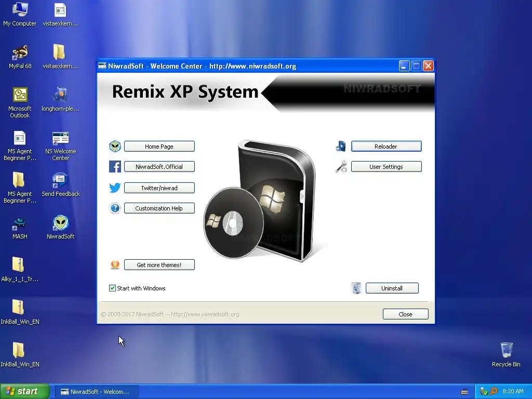Viewport: 532px width, 399px height.
Task: Select the vistaexkern... document icon at top
Action: (x=60, y=14)
